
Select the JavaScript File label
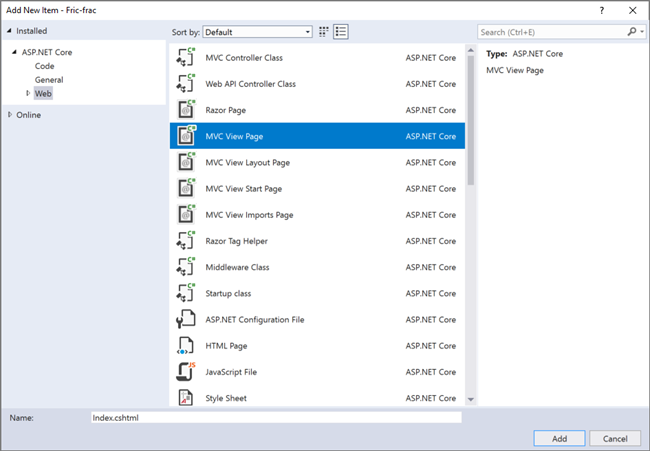[231, 372]
